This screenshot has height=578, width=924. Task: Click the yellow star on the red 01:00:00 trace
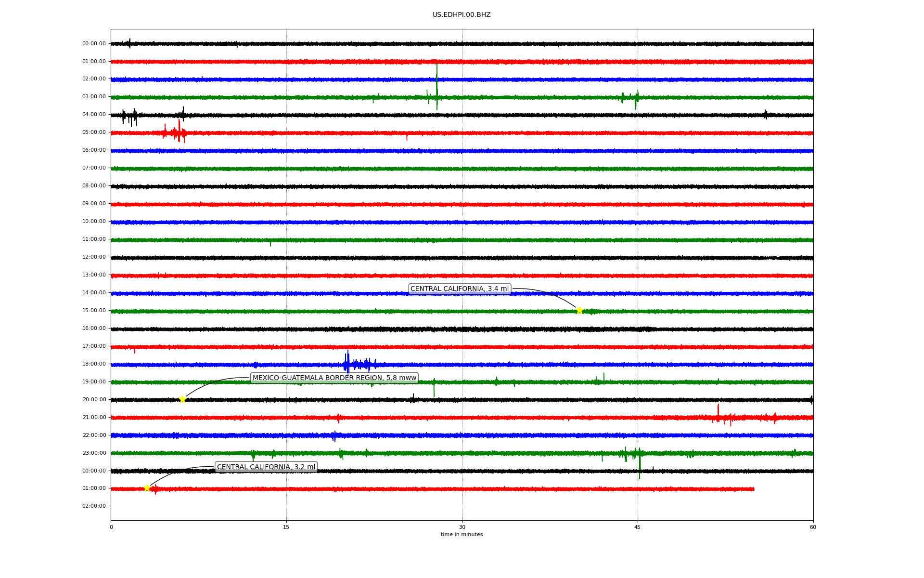coord(147,488)
